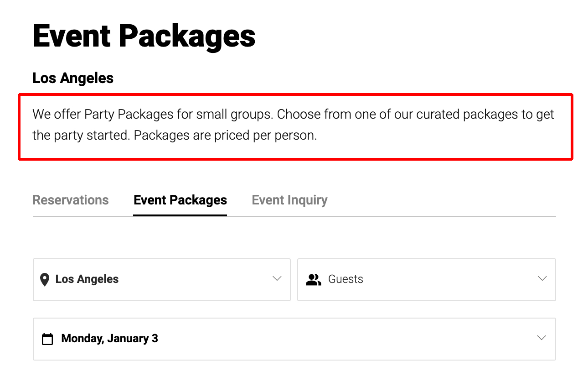Click the 'Monday, January 3' date text

[109, 339]
